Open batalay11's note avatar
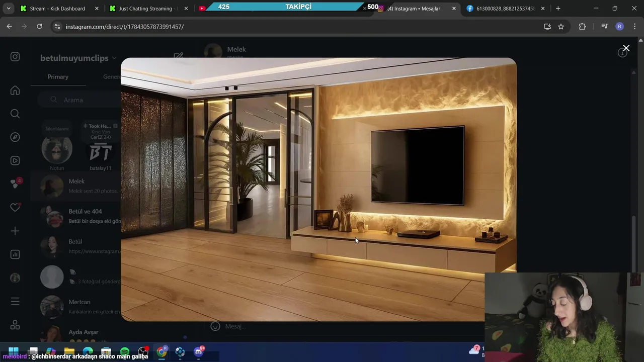 [x=100, y=151]
